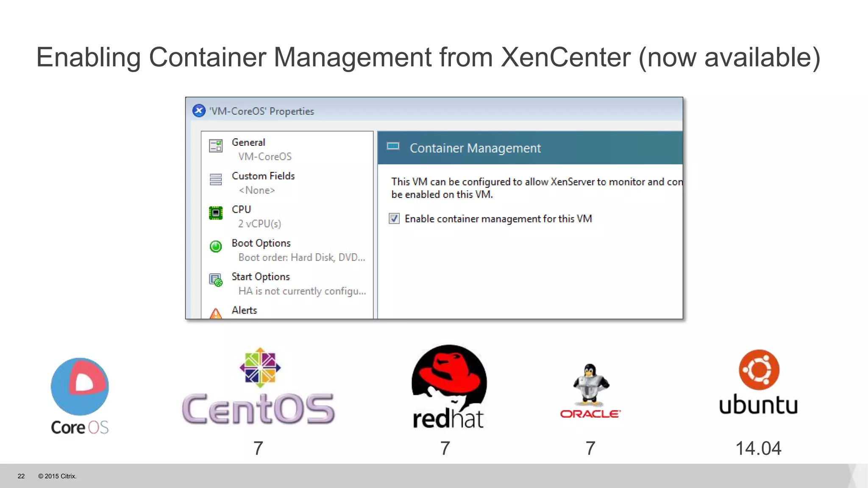Click the Container Management heading text
The image size is (868, 488).
(475, 148)
